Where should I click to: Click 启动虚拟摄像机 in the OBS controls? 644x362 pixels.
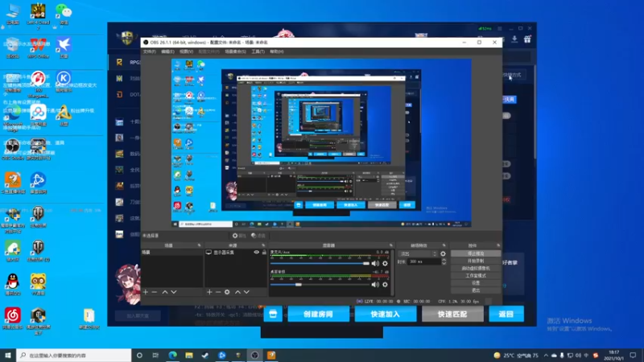click(x=476, y=269)
